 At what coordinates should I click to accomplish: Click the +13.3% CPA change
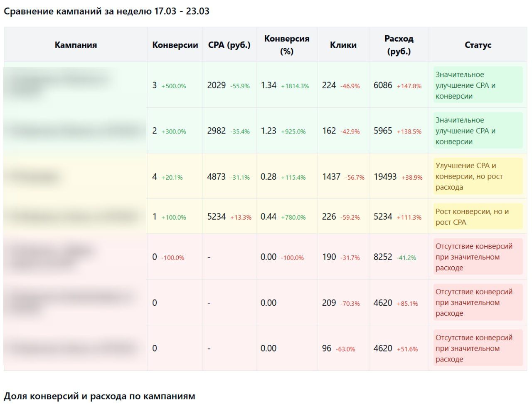click(241, 218)
